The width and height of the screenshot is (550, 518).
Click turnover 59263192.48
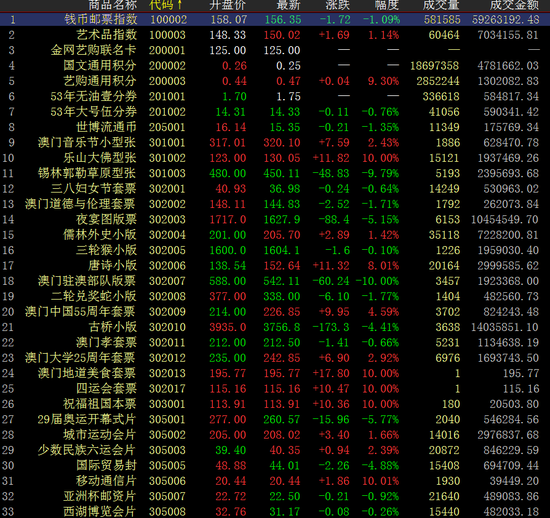pos(505,20)
